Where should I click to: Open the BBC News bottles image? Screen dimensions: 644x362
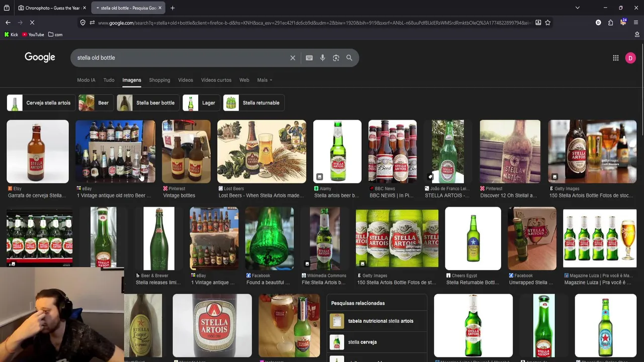(x=392, y=151)
